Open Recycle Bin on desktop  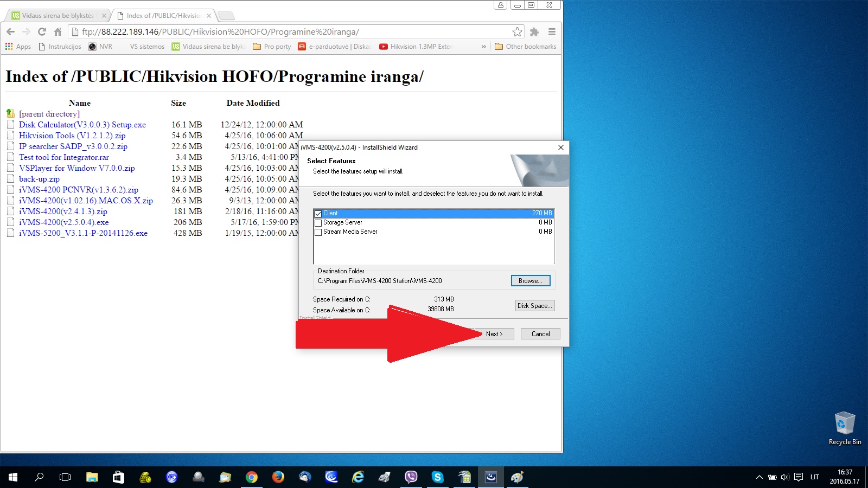click(845, 428)
